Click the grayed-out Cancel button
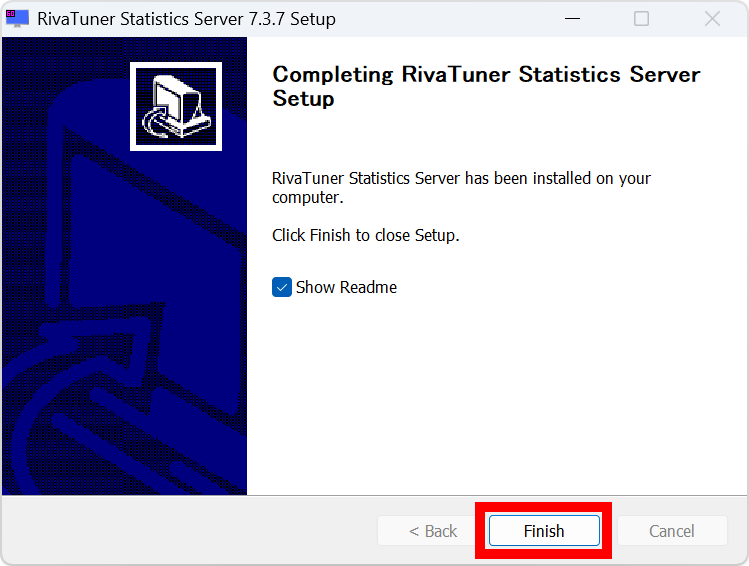749x566 pixels. tap(671, 531)
